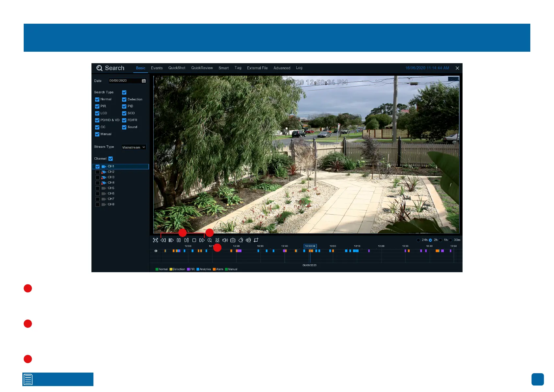Click the zoom magnifier icon in toolbar
This screenshot has height=392, width=554.
(210, 240)
